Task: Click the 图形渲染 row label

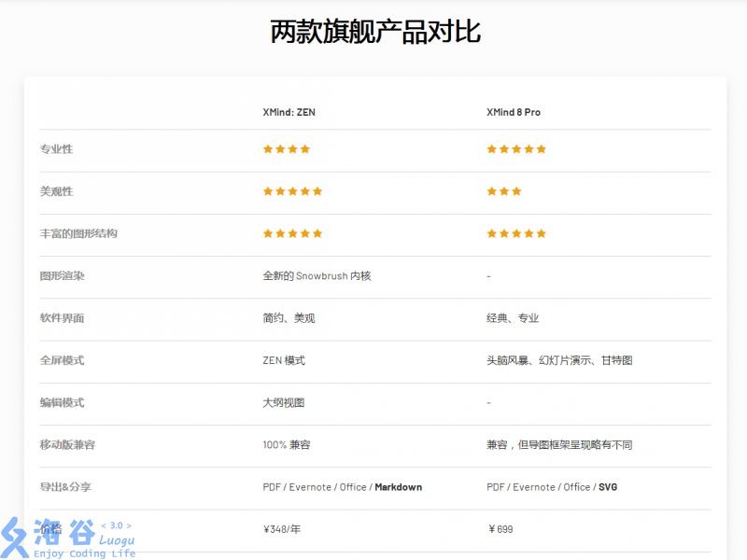Action: 62,275
